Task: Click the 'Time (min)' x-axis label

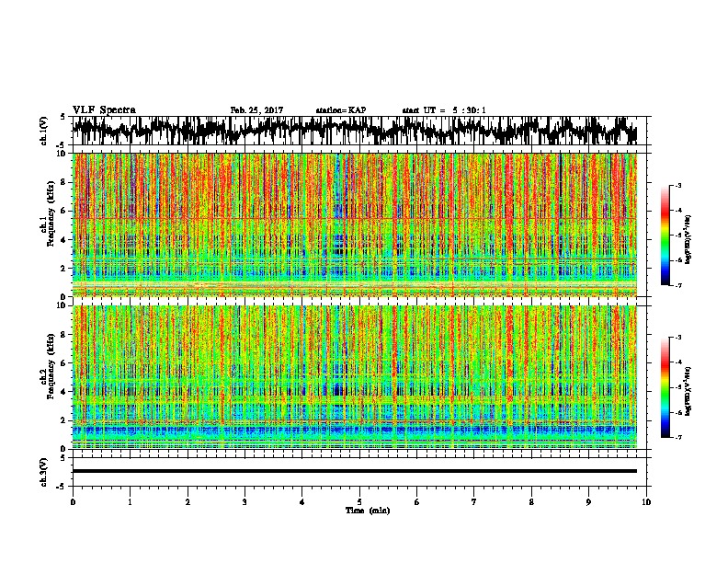Action: 368,511
